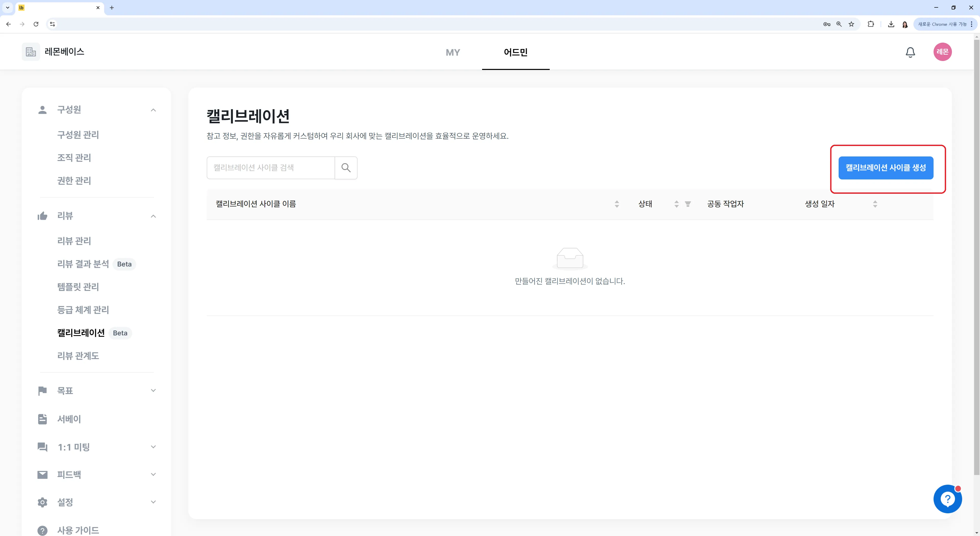Image resolution: width=980 pixels, height=536 pixels.
Task: Bookmark this page with star icon
Action: (x=851, y=24)
